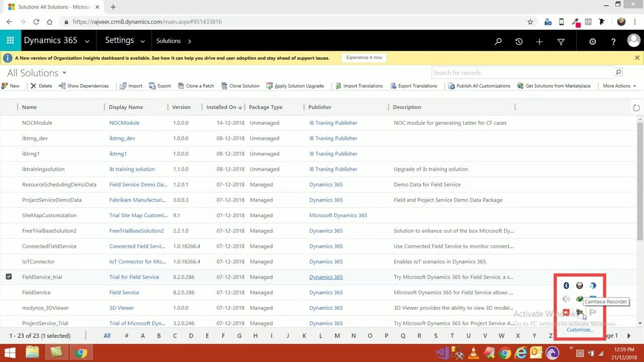Expand the Solutions breadcrumb chevron
The image size is (644, 362).
[190, 41]
